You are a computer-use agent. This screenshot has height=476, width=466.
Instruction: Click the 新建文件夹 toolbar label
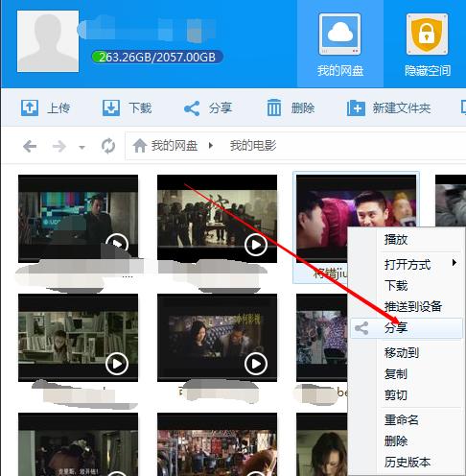(402, 108)
